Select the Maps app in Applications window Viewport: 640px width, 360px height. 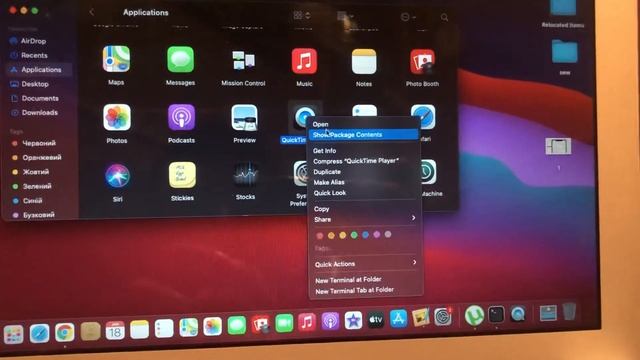click(x=116, y=60)
